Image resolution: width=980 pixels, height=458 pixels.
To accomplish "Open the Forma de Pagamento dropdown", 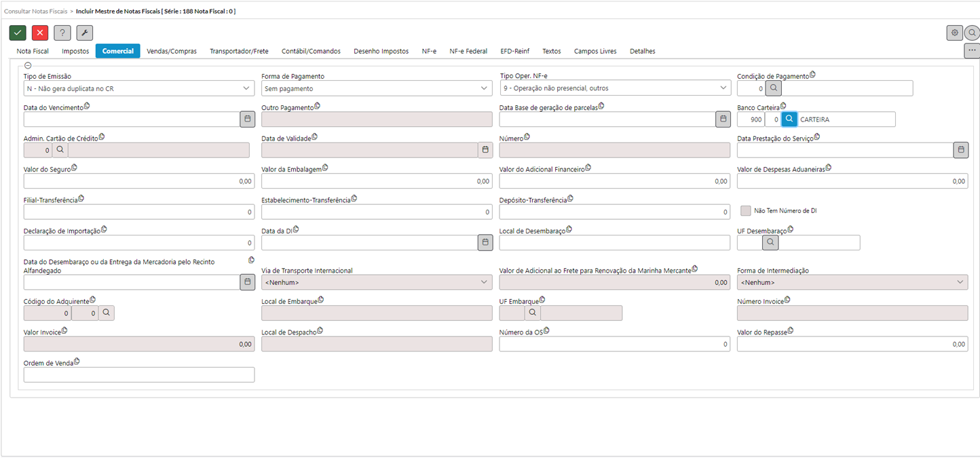I will (484, 88).
